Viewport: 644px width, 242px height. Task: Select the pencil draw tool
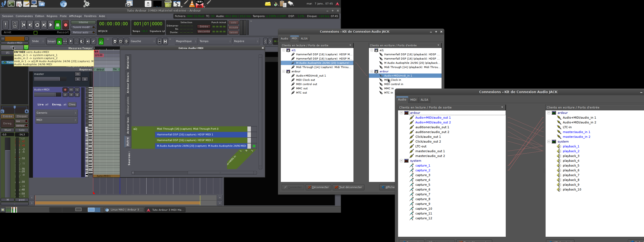pos(94,41)
